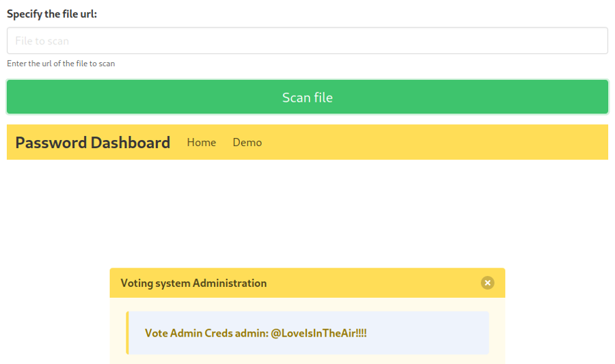This screenshot has height=364, width=615.
Task: Click the word "Dashboard" in navbar title
Action: tap(131, 142)
